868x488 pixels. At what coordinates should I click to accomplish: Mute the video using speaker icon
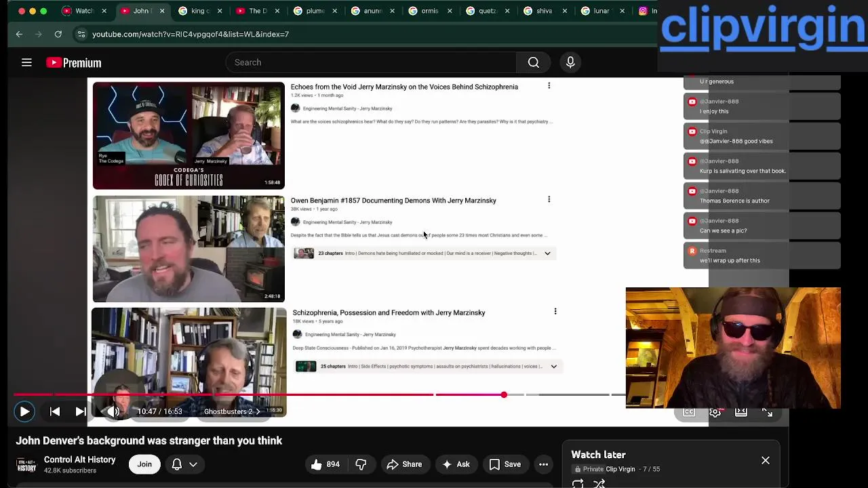pyautogui.click(x=113, y=411)
